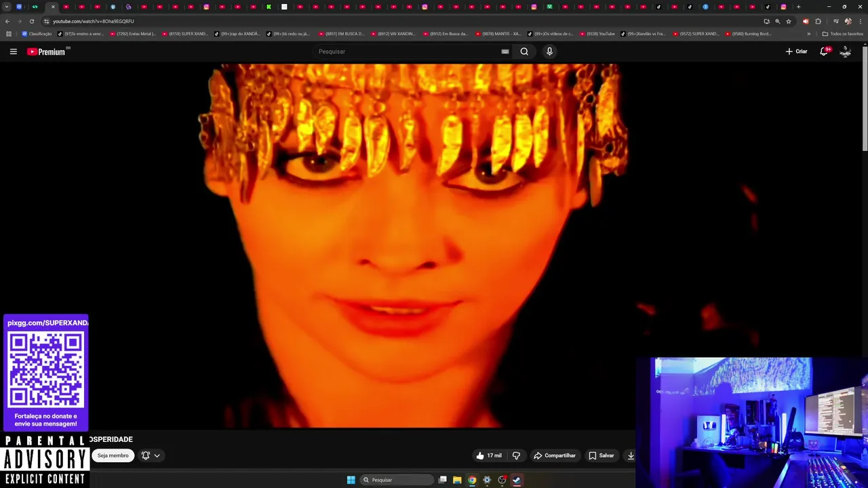Open notification bell dropdown beside Seja membro
This screenshot has height=488, width=868.
151,455
